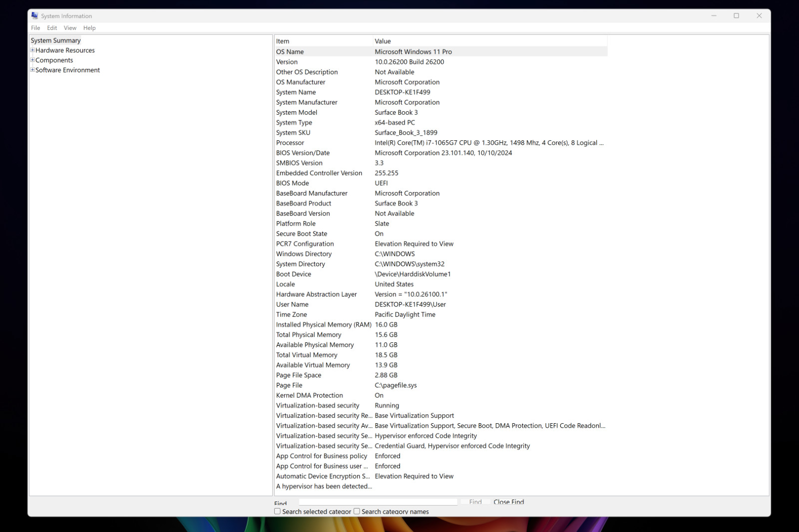Screen dimensions: 799x532
Task: Toggle Search category names only checkbox
Action: 357,511
